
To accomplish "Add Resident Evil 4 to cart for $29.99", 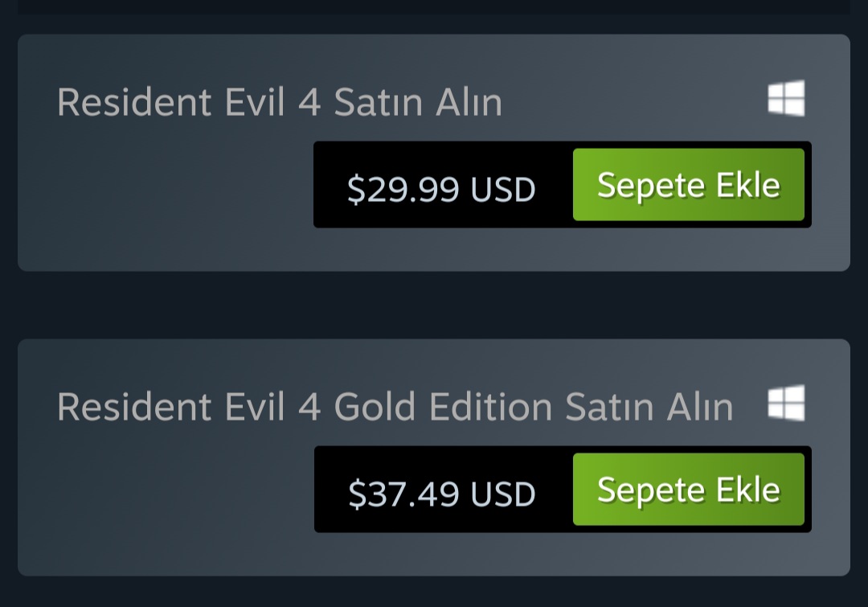I will [x=688, y=185].
